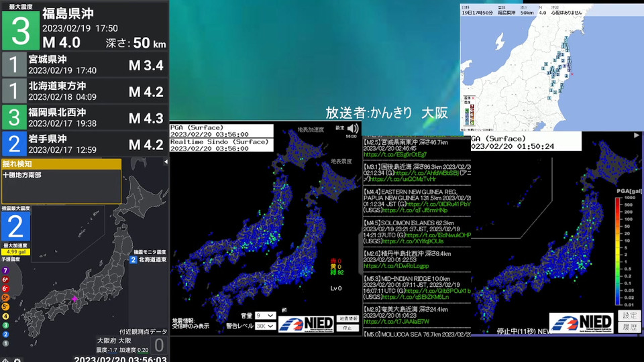The height and width of the screenshot is (362, 644).
Task: Click the speaker volume icon
Action: [353, 129]
